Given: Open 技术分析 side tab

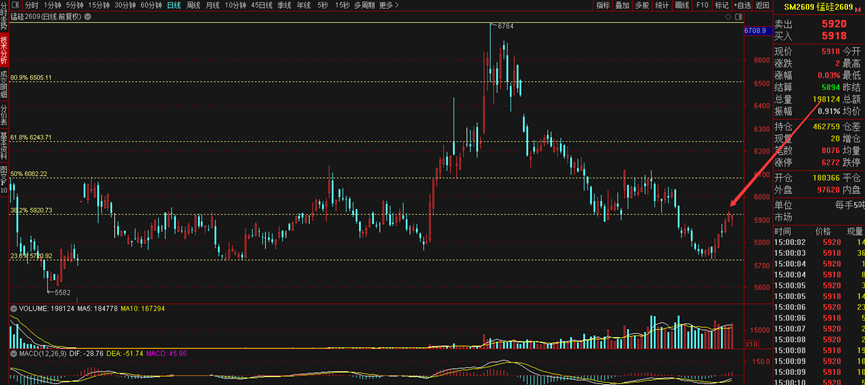Looking at the screenshot, I should coord(4,51).
